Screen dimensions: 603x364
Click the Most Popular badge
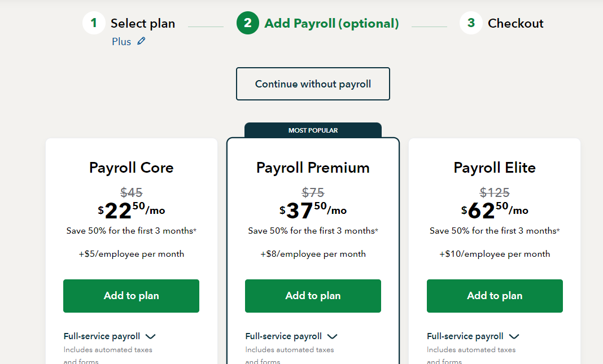click(x=313, y=130)
